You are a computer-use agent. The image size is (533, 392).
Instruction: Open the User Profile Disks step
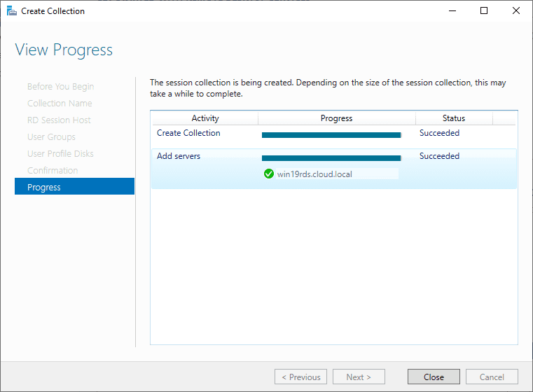click(x=60, y=153)
